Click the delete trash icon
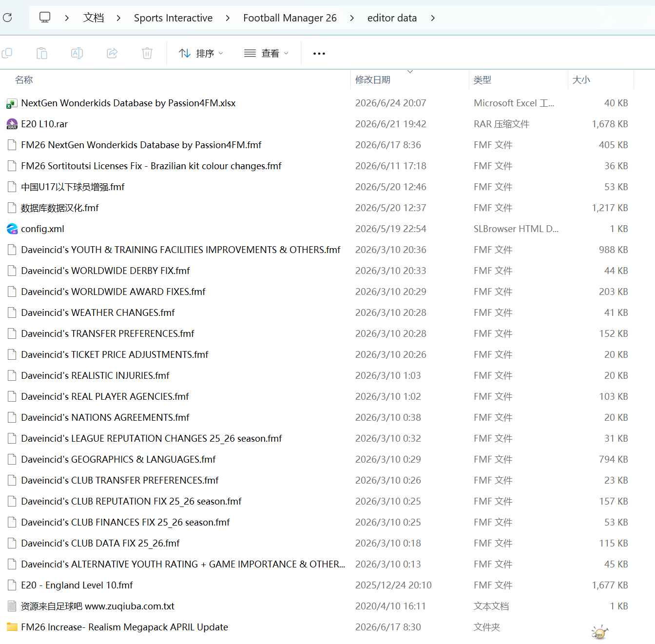 pyautogui.click(x=147, y=53)
